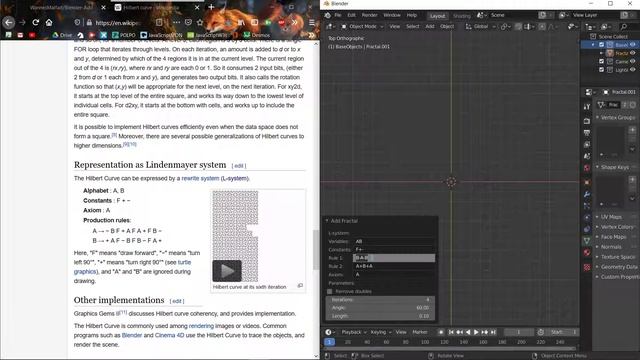The width and height of the screenshot is (640, 360).
Task: Click the Length slider field
Action: 380,316
